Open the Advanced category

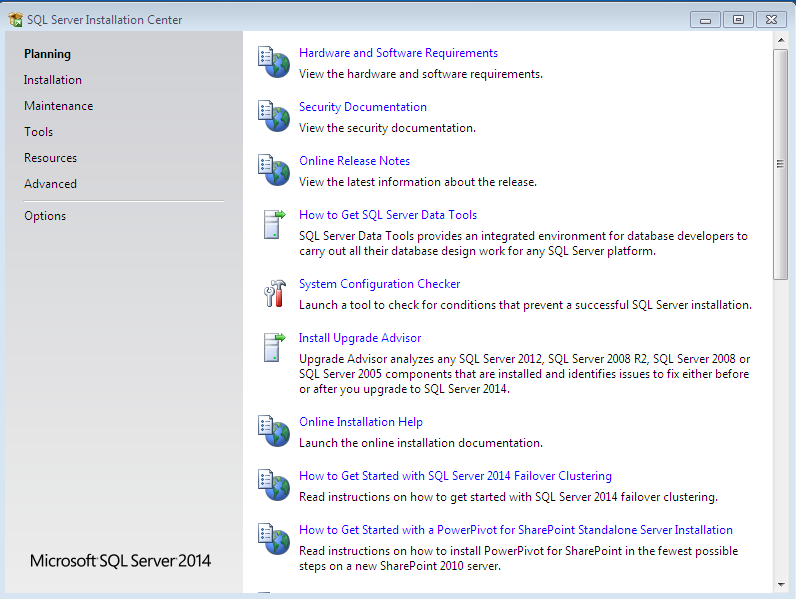(50, 184)
